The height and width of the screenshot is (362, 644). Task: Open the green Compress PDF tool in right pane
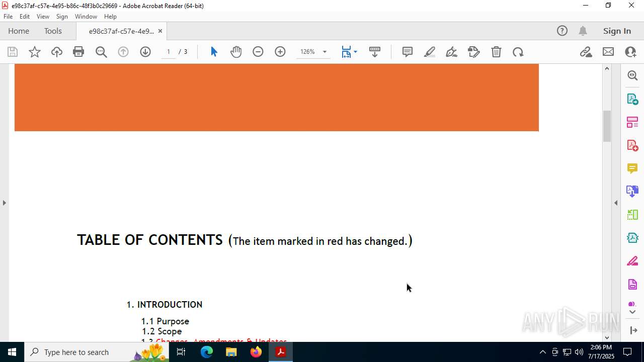coord(632,215)
